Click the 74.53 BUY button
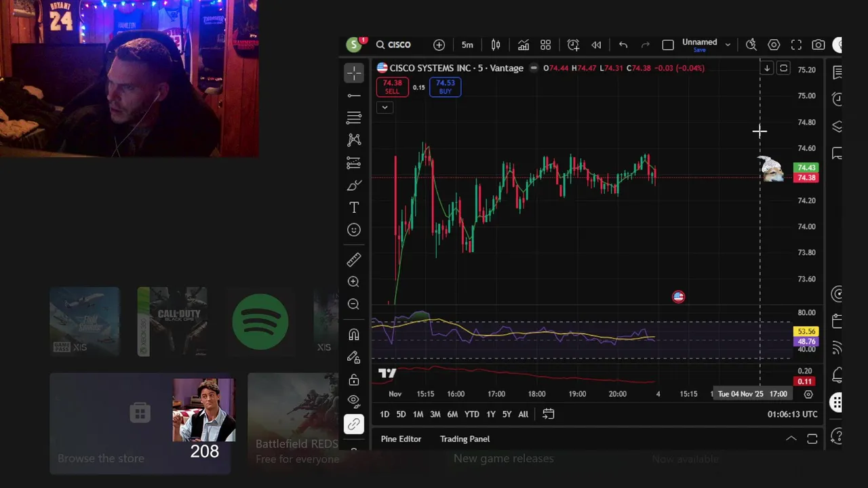 click(445, 87)
